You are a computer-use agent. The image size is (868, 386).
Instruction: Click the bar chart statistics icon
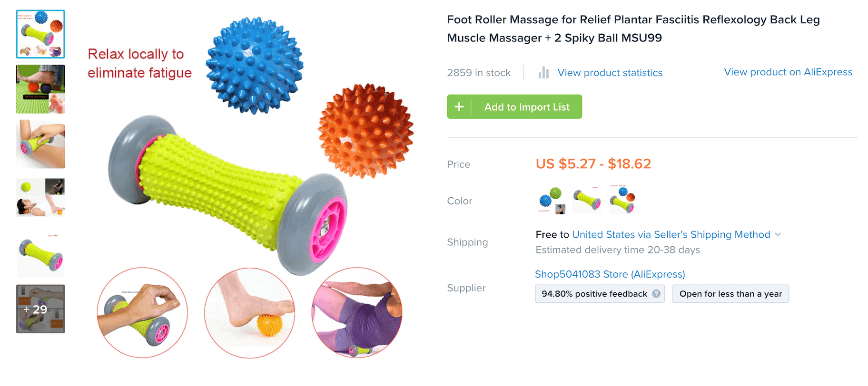[543, 73]
